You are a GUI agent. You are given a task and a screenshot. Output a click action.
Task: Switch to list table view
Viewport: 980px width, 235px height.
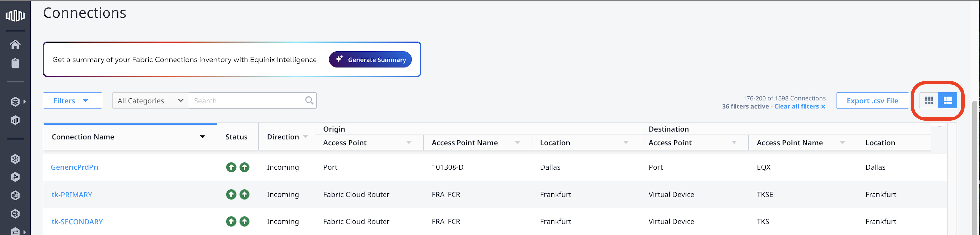948,101
